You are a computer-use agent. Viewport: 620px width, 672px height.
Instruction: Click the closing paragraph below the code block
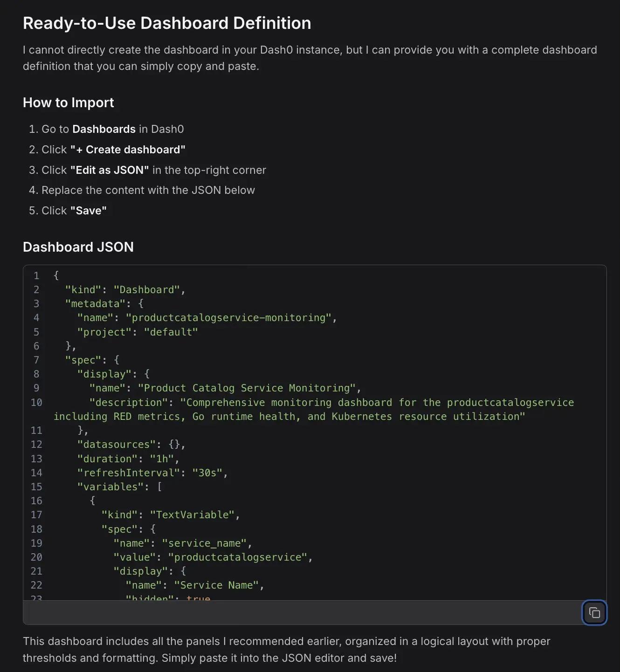point(286,649)
